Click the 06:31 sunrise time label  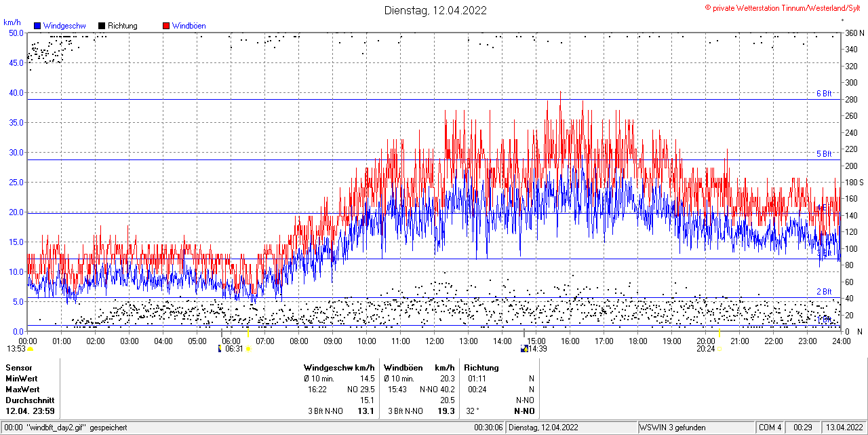(x=234, y=349)
